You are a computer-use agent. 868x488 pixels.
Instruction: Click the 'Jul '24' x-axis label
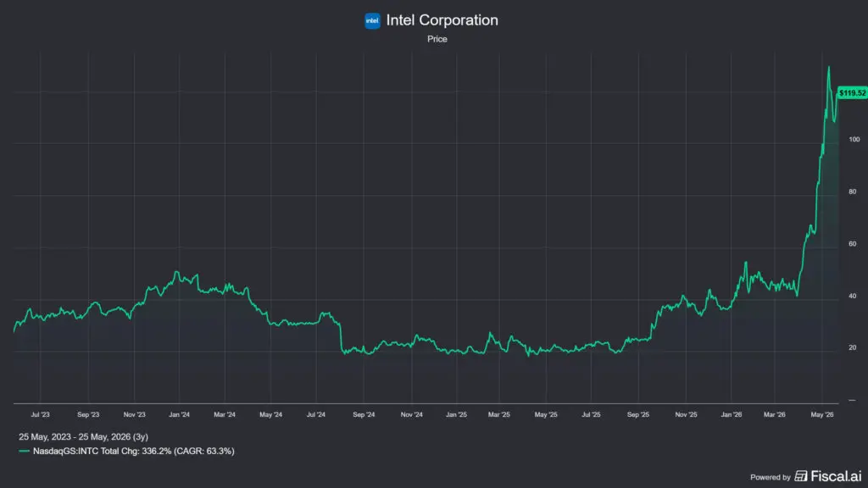pos(316,414)
